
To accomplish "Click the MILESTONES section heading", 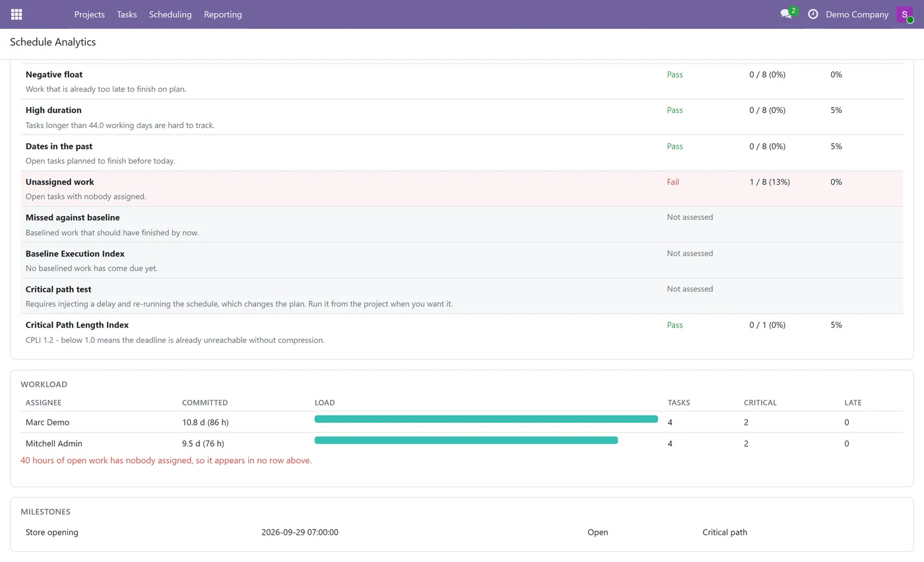I will (46, 512).
